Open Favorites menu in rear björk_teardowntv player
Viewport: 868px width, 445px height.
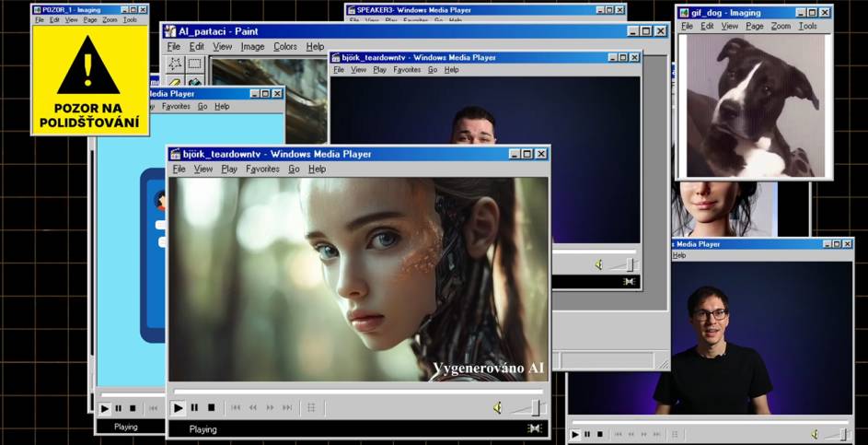(407, 70)
